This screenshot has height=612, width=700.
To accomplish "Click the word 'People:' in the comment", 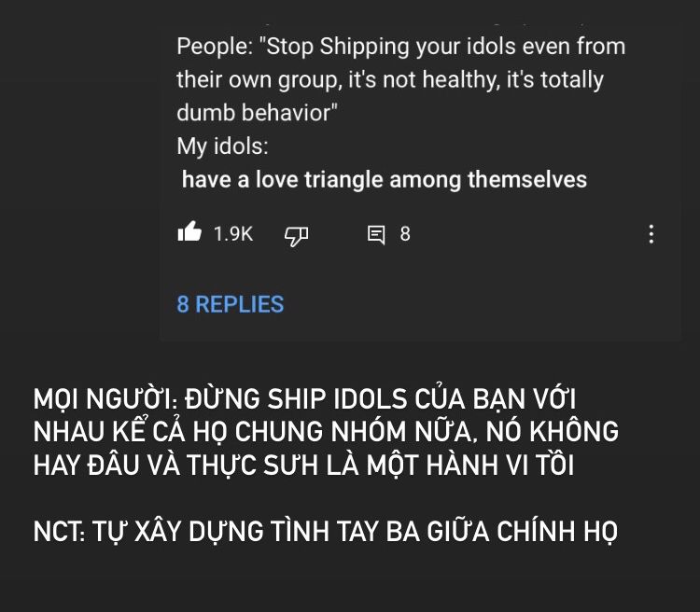I will click(x=216, y=47).
